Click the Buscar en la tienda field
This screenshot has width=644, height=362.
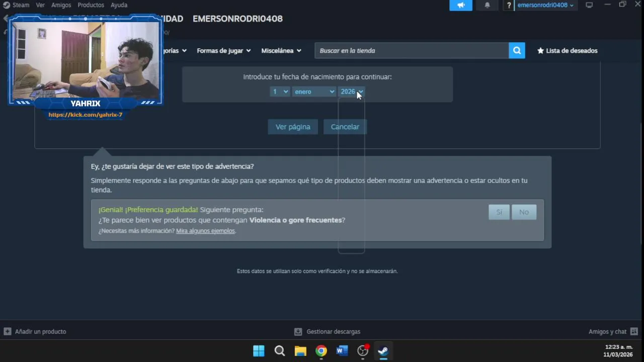click(x=412, y=50)
